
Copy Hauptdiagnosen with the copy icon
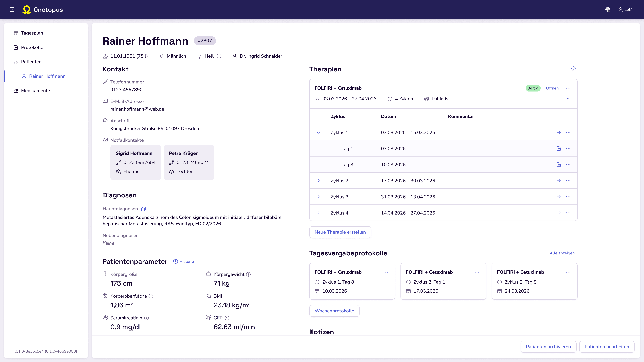coord(143,209)
